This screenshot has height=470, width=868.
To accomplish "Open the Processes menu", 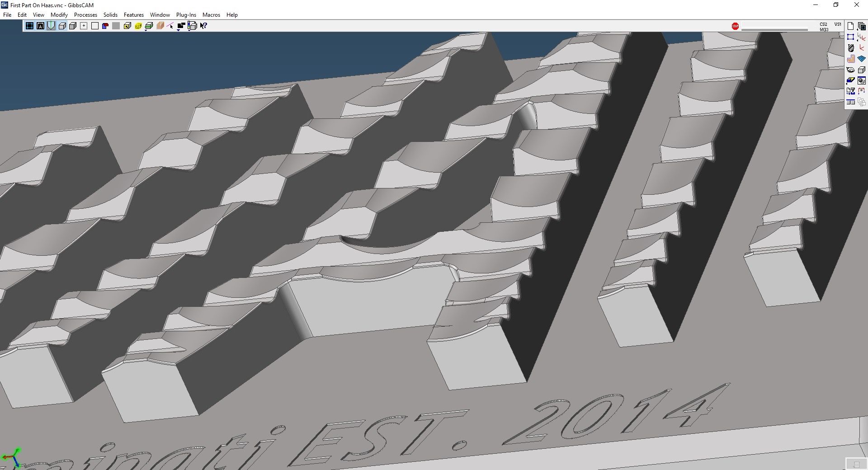I will (x=85, y=15).
